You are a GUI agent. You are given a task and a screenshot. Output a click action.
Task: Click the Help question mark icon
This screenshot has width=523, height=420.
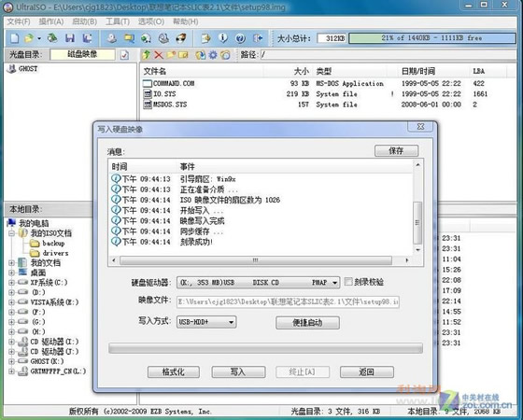click(240, 38)
